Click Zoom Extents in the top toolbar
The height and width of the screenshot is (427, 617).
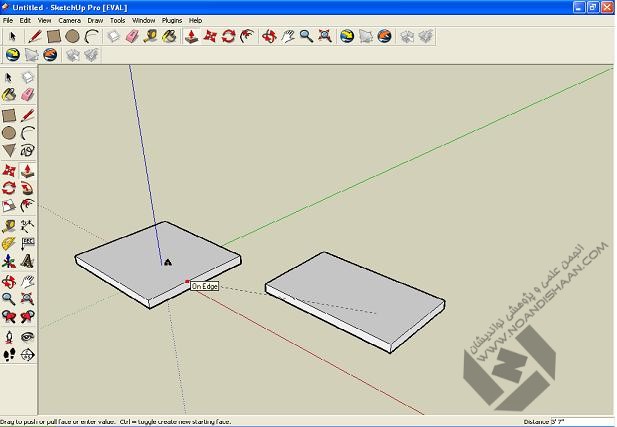pyautogui.click(x=325, y=36)
